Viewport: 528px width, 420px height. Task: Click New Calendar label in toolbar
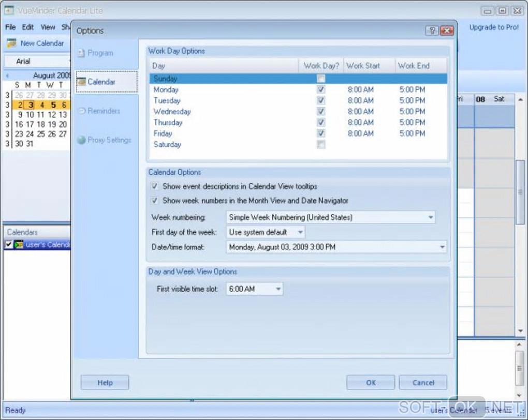[x=42, y=43]
